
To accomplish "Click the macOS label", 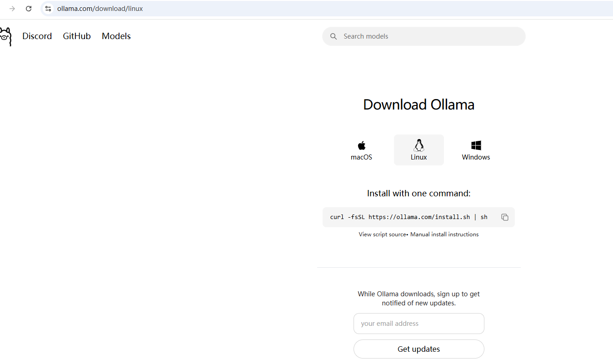I will tap(362, 157).
